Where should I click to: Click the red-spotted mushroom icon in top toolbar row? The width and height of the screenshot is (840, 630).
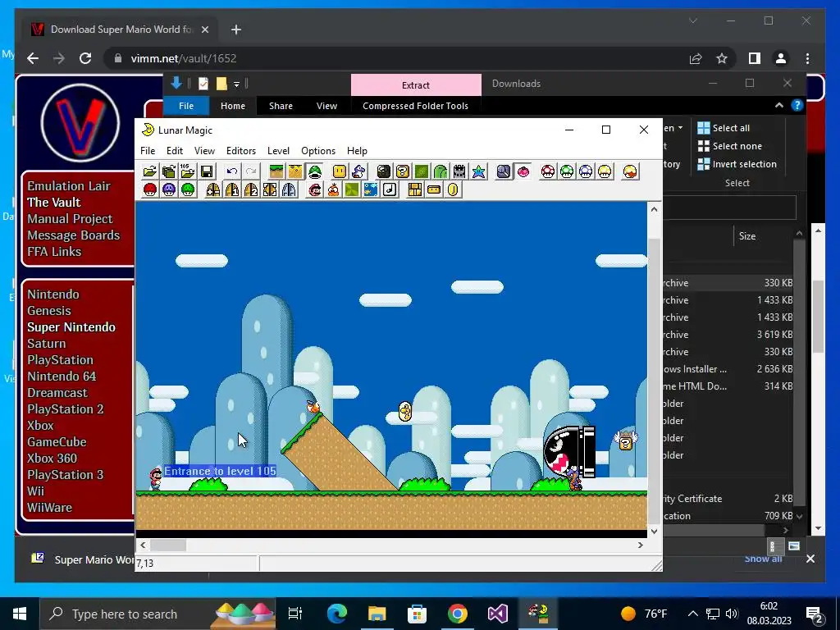click(548, 171)
